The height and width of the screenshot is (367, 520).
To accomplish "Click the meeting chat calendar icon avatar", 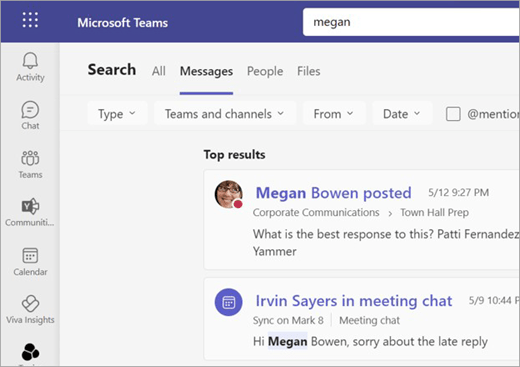I will [x=229, y=302].
